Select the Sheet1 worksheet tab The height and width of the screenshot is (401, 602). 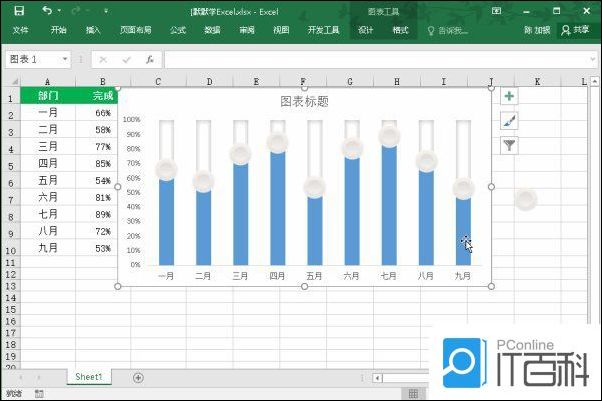(88, 377)
